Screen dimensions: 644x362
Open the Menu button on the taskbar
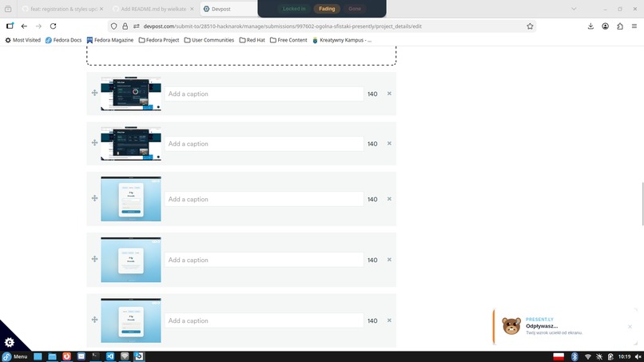pos(15,356)
